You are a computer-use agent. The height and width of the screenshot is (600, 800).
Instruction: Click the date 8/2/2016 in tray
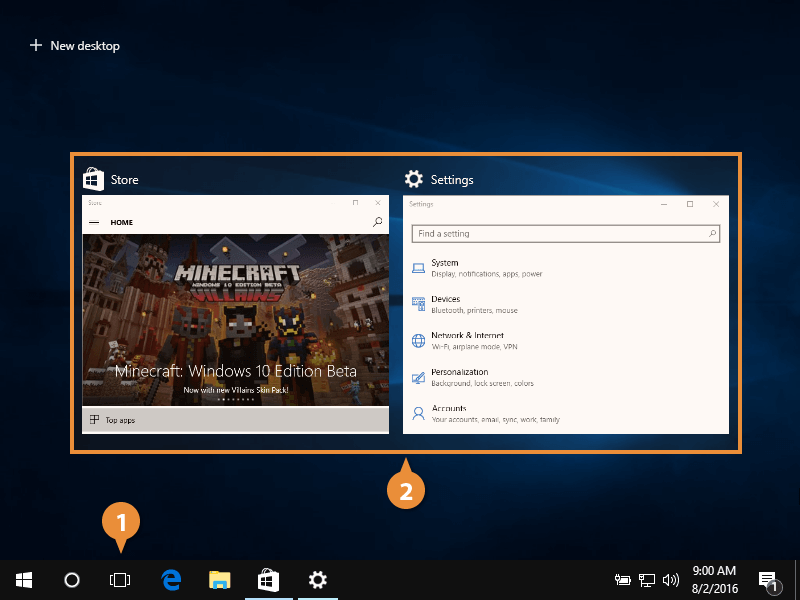coord(714,588)
